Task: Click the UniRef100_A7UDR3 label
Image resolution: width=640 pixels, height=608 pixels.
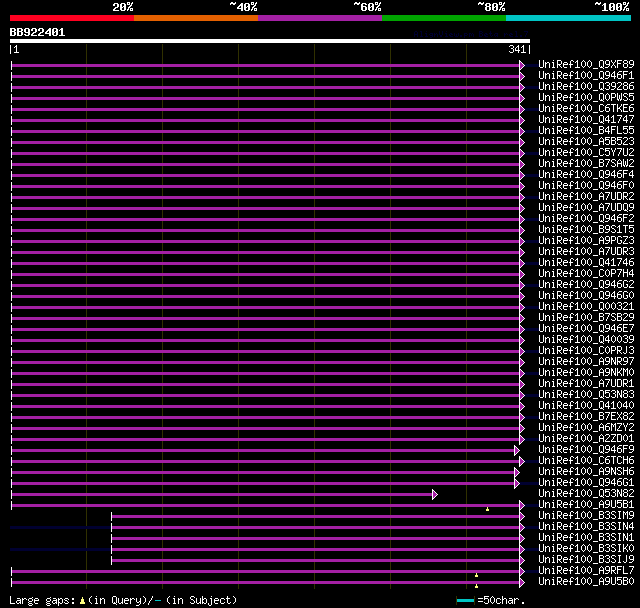Action: (586, 252)
